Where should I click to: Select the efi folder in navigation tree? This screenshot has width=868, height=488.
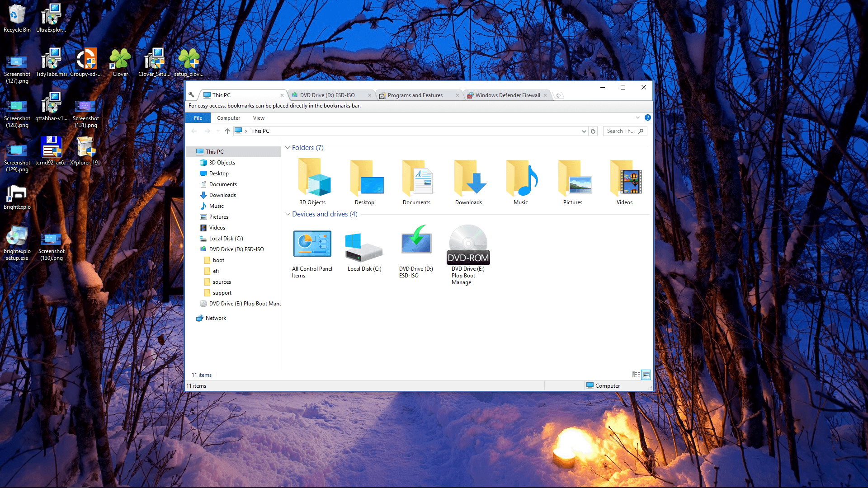tap(215, 271)
